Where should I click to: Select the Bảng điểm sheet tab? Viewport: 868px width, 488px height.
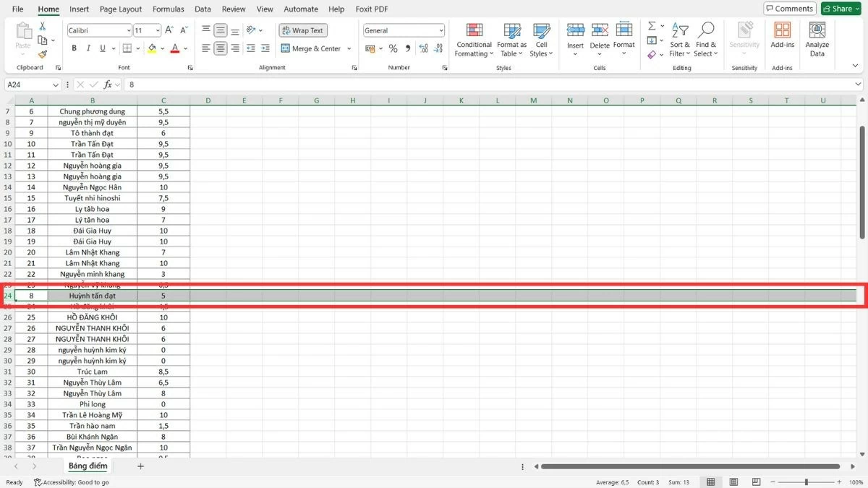click(x=88, y=466)
